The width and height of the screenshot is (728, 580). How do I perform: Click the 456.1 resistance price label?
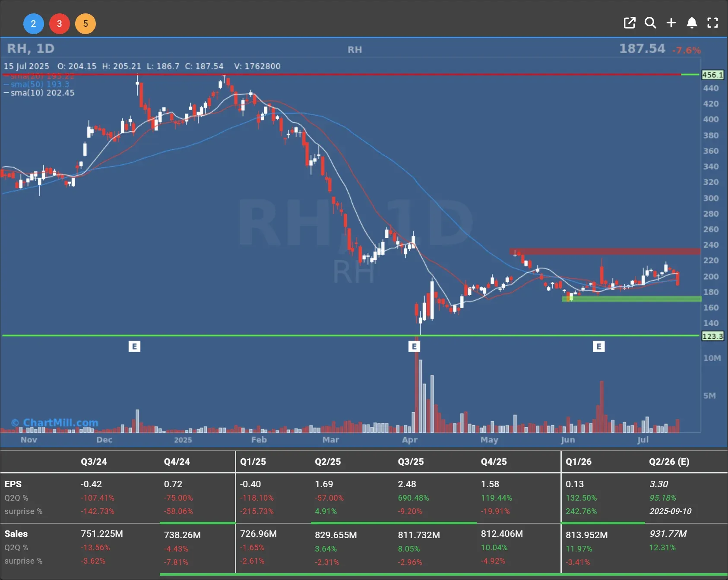pos(712,75)
